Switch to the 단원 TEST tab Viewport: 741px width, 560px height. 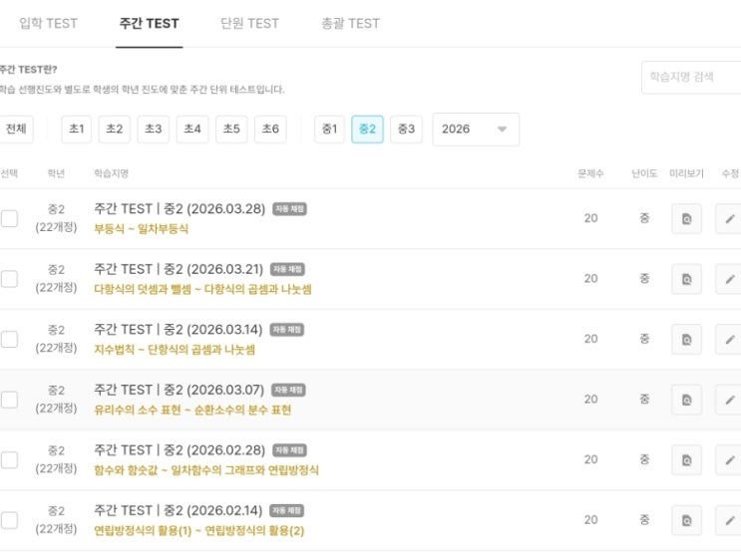pyautogui.click(x=249, y=23)
